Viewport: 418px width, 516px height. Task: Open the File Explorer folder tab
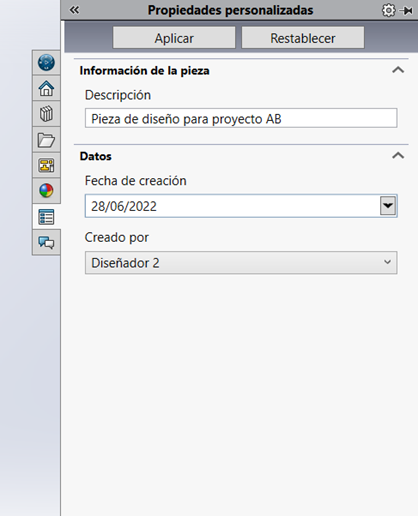click(46, 140)
